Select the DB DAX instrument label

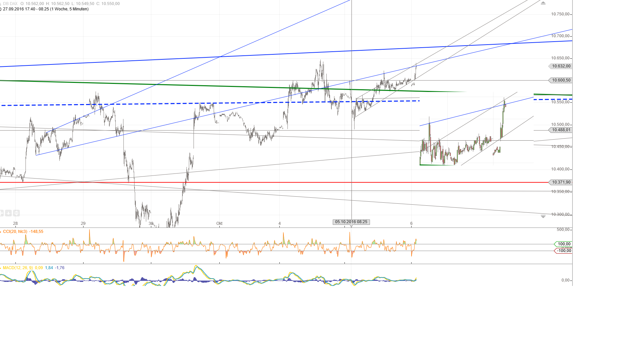tap(10, 4)
